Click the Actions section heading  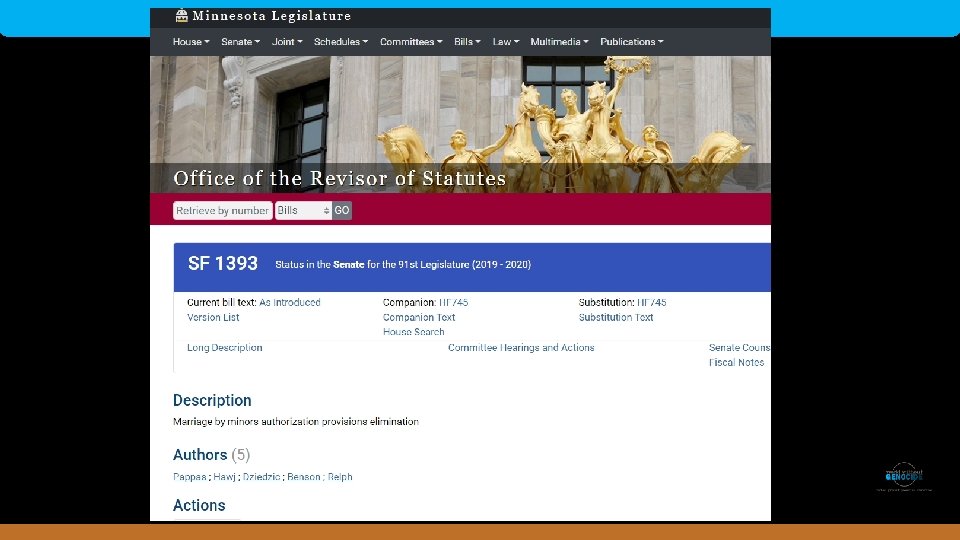coord(199,505)
